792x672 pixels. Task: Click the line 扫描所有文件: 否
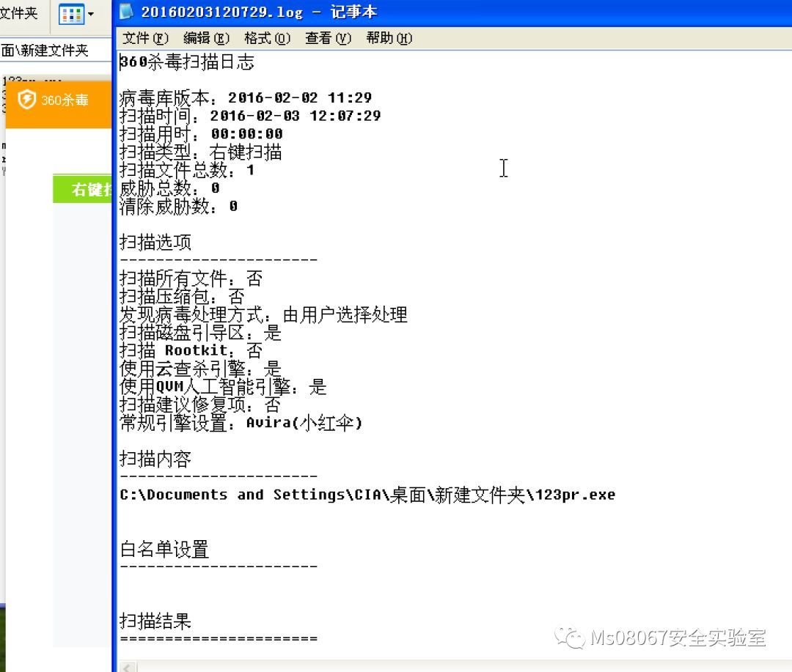coord(191,278)
